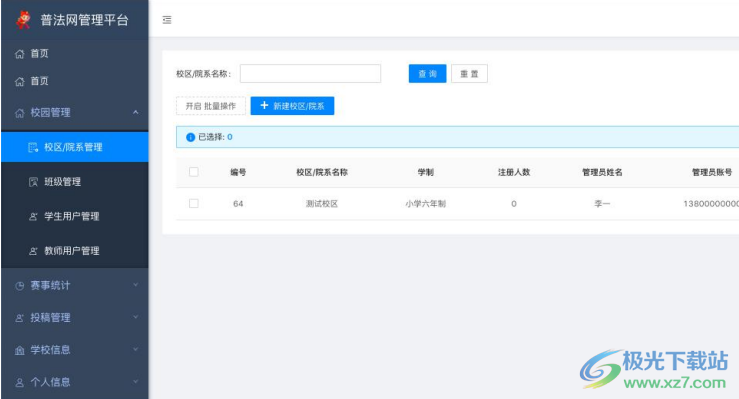Screen dimensions: 739x399
Task: Click the info icon beside 已选择
Action: 190,137
